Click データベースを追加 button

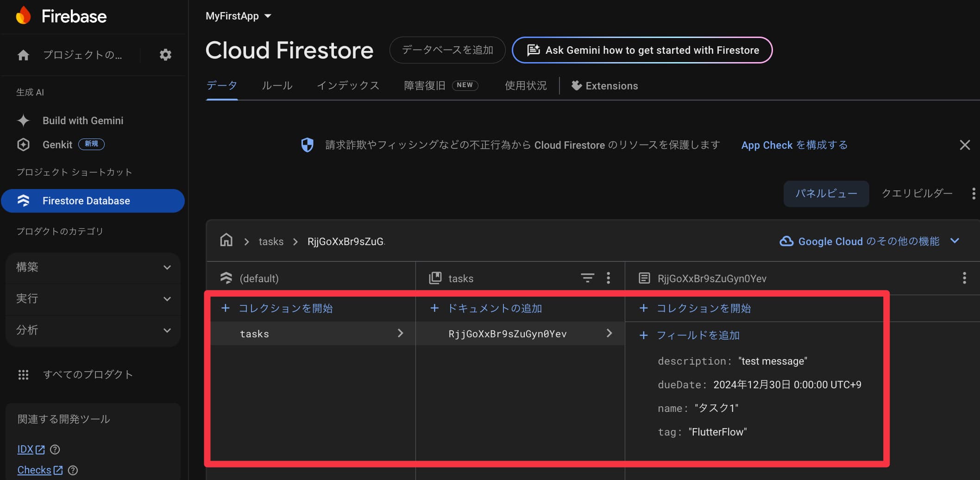pyautogui.click(x=447, y=50)
